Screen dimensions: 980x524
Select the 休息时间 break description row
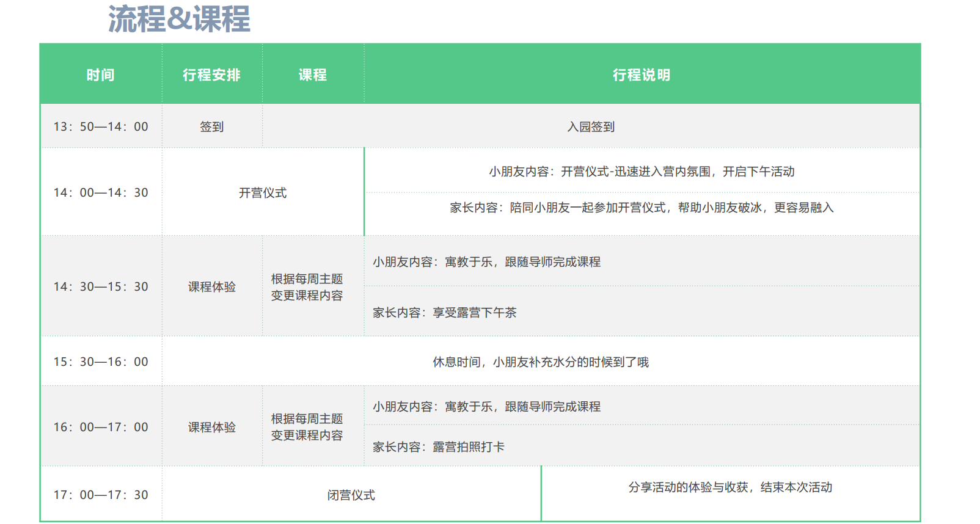click(541, 362)
